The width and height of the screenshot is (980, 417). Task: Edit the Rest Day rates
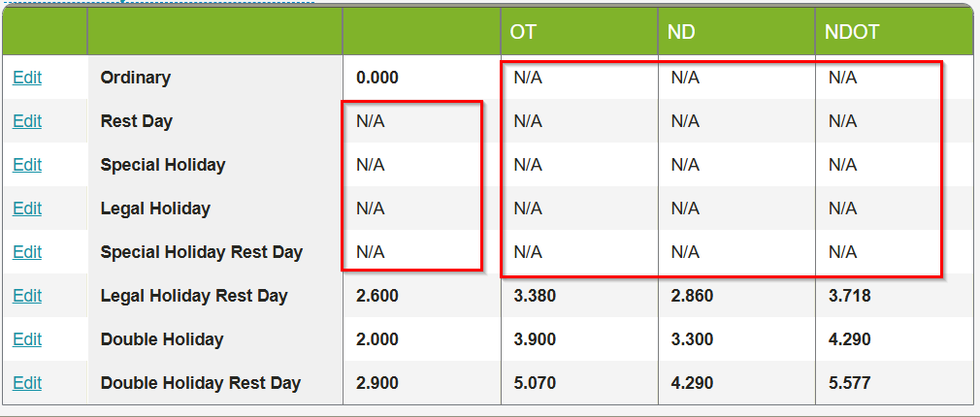[27, 121]
